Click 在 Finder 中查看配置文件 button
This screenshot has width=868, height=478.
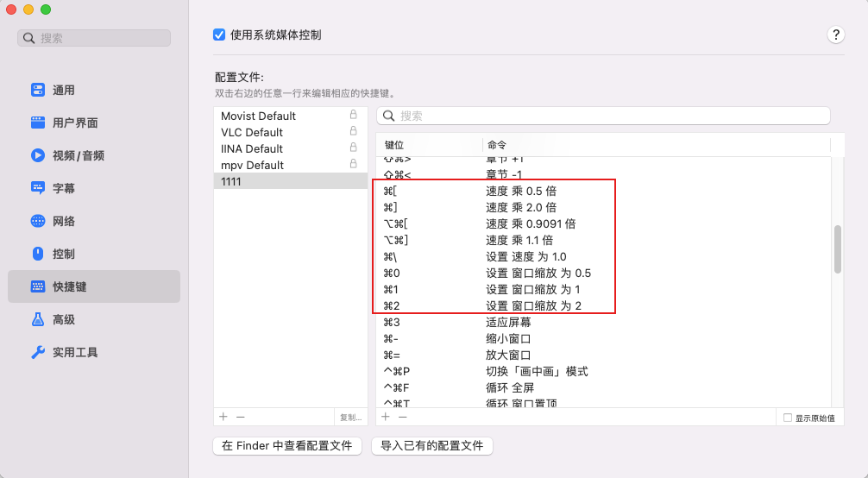point(287,446)
